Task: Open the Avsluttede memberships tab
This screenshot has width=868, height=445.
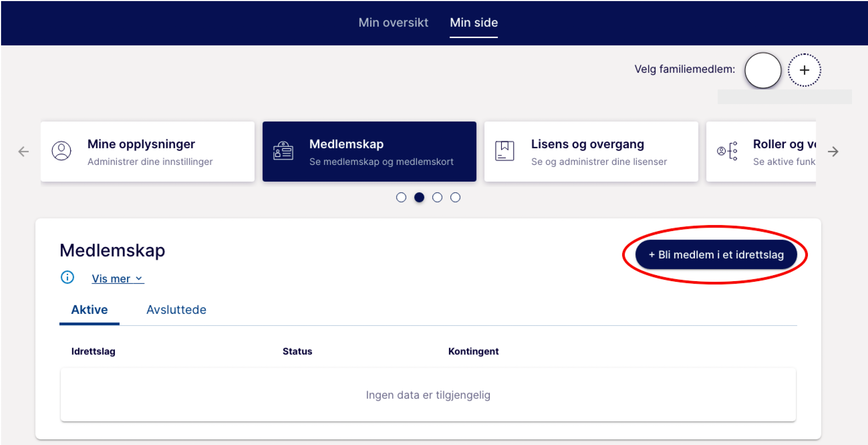Action: 176,310
